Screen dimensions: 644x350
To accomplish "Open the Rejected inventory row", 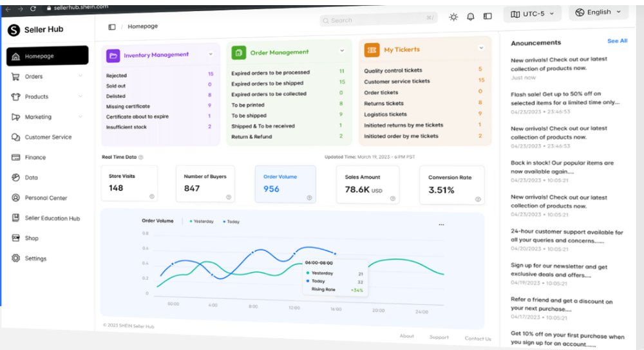I will coord(160,75).
